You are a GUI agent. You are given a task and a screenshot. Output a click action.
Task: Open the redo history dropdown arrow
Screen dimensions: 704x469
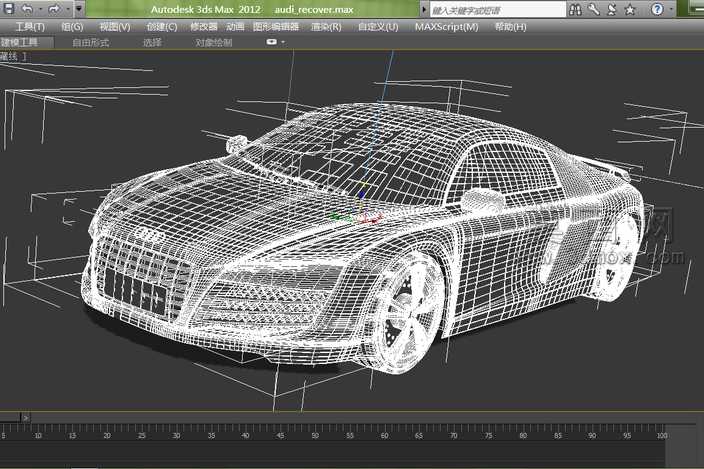coord(68,9)
